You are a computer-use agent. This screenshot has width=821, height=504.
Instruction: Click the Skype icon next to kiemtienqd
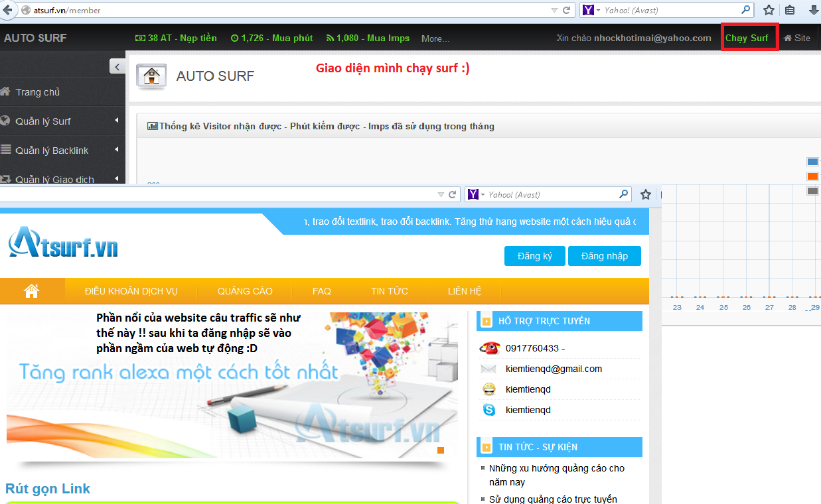click(x=489, y=410)
